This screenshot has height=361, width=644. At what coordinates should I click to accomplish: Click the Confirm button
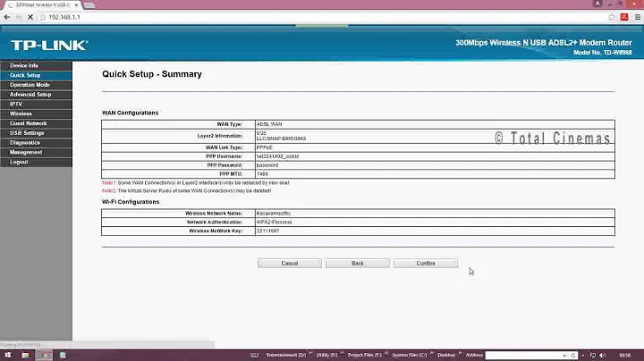[x=426, y=264]
